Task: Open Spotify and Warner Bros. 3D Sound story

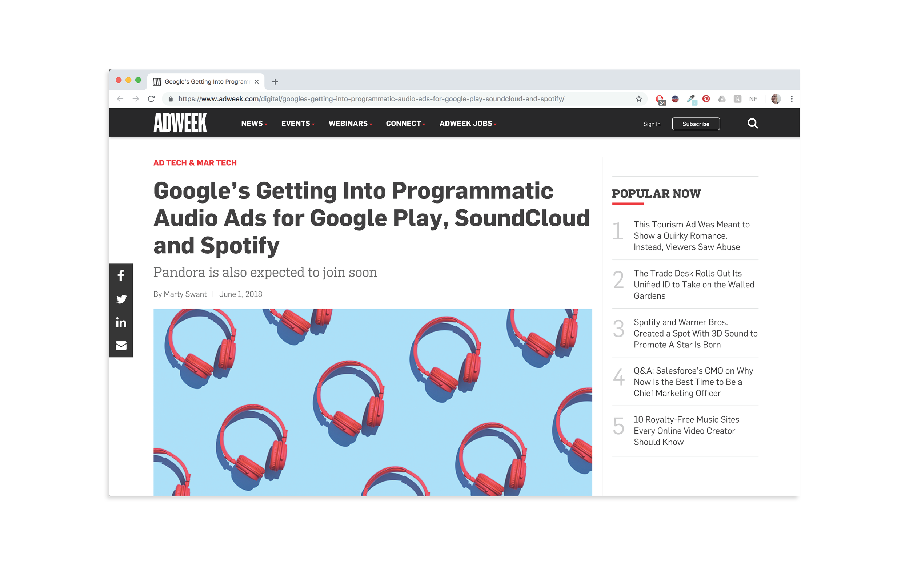Action: tap(696, 333)
